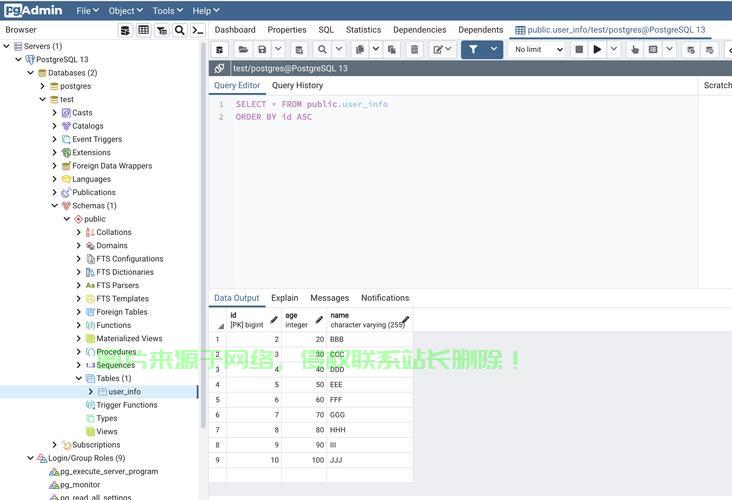Screen dimensions: 732x500
Task: Expand the Sequences tree node
Action: pyautogui.click(x=79, y=365)
